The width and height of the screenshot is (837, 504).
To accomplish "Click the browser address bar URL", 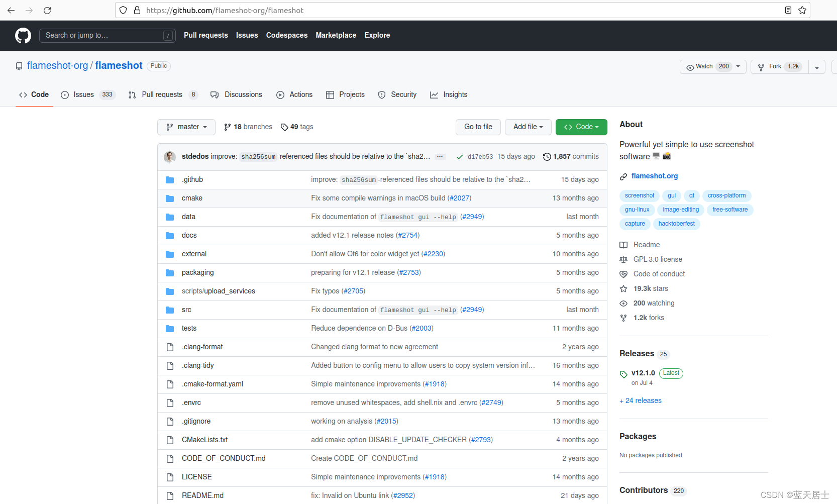I will click(x=225, y=10).
